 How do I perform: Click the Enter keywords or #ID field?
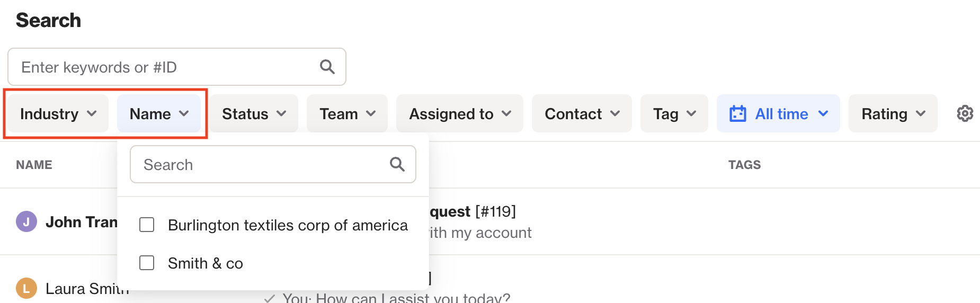tap(177, 67)
